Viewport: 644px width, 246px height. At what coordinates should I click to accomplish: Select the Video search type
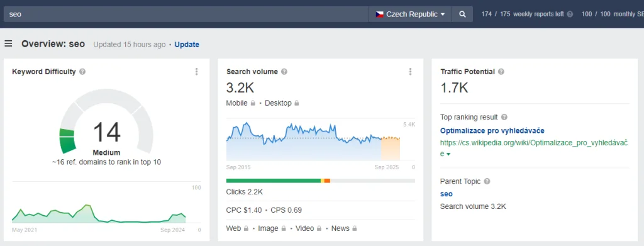tap(304, 228)
